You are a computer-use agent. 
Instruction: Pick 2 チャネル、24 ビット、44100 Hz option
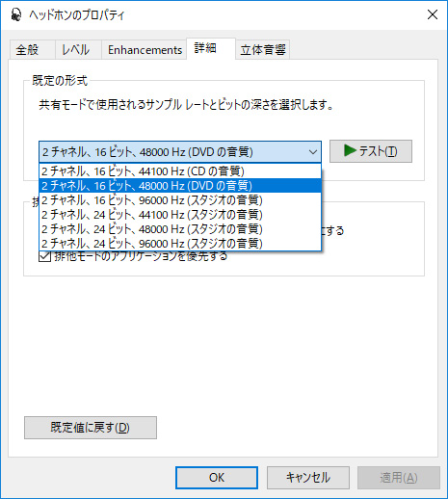coord(180,215)
